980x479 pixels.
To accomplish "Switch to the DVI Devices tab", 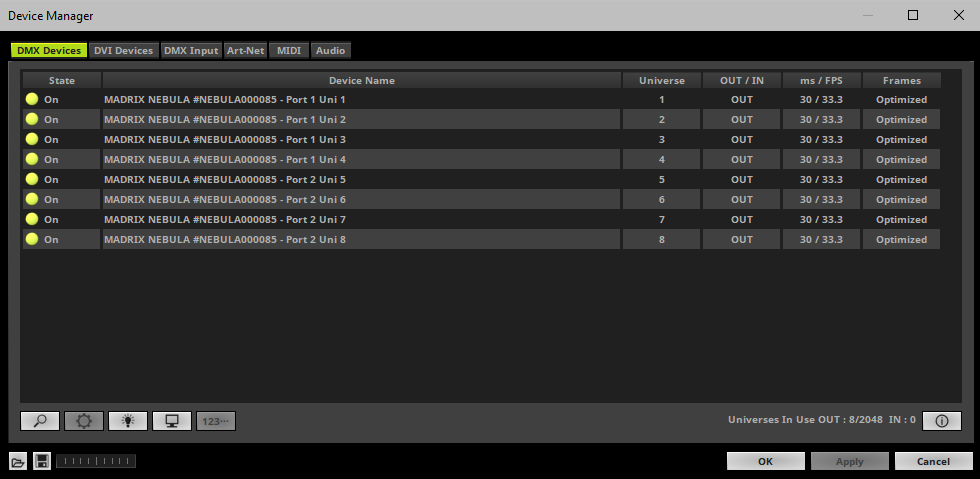I will click(124, 51).
